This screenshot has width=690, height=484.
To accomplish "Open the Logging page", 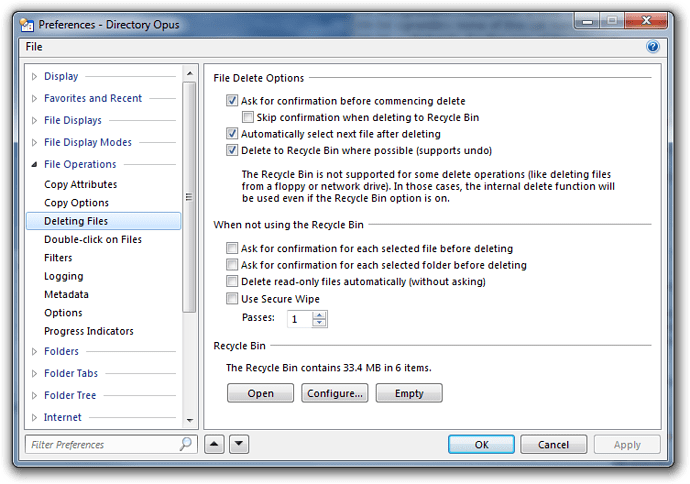I will tap(64, 276).
